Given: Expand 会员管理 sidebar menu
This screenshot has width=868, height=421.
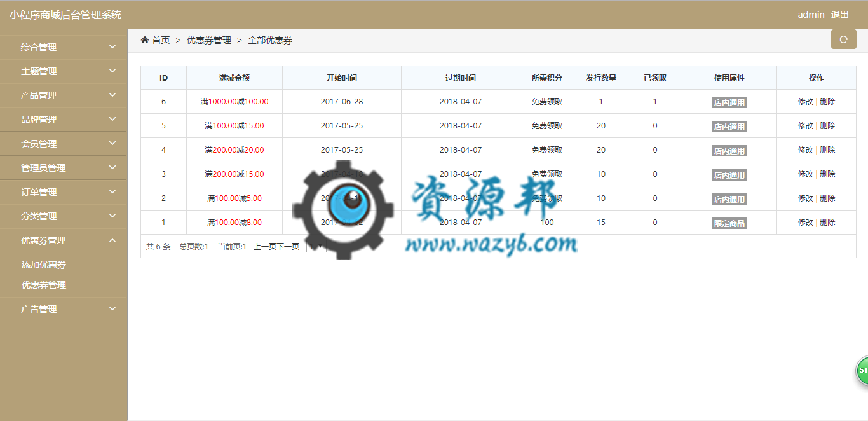Looking at the screenshot, I should click(x=64, y=144).
